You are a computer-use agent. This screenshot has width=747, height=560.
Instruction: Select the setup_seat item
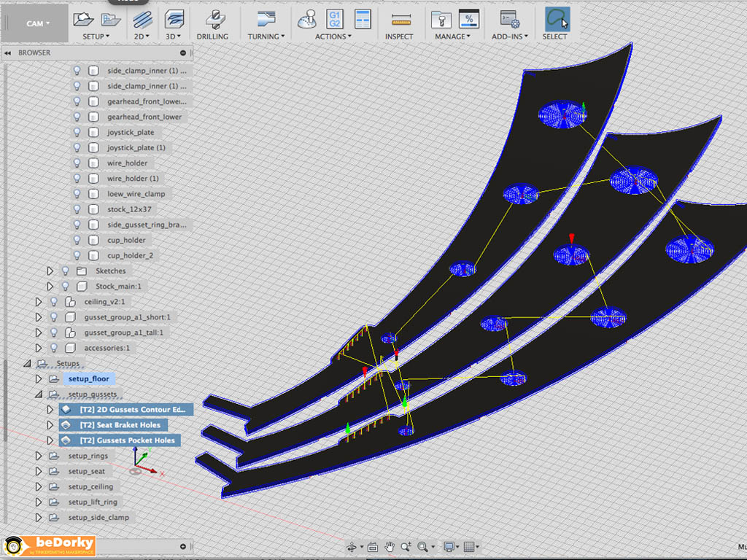(87, 471)
